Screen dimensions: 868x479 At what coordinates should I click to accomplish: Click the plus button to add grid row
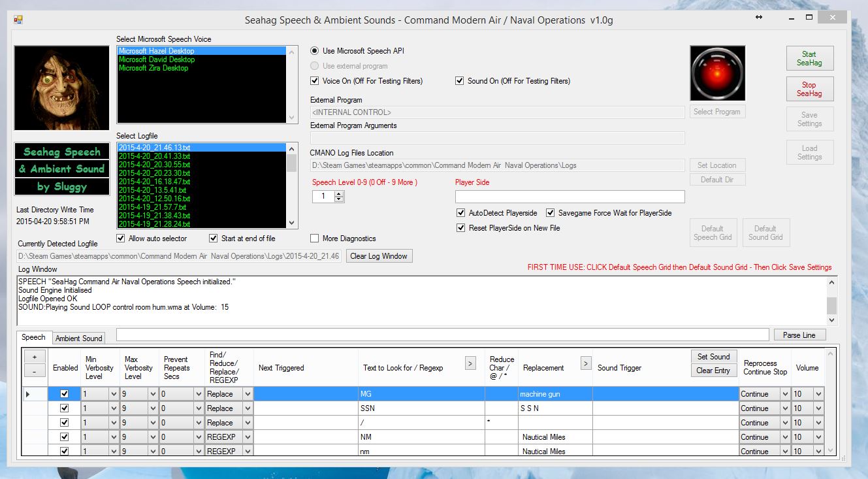35,357
